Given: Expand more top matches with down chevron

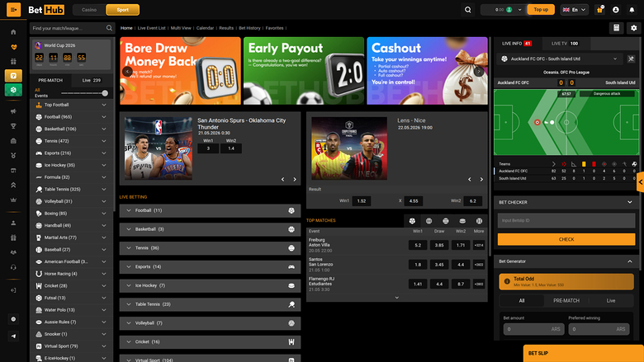Looking at the screenshot, I should (x=397, y=298).
